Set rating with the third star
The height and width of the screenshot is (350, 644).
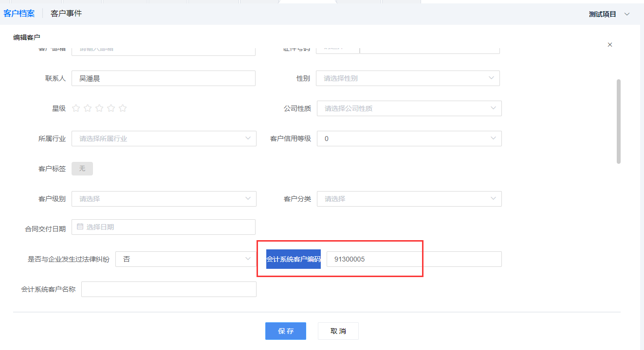(x=99, y=108)
